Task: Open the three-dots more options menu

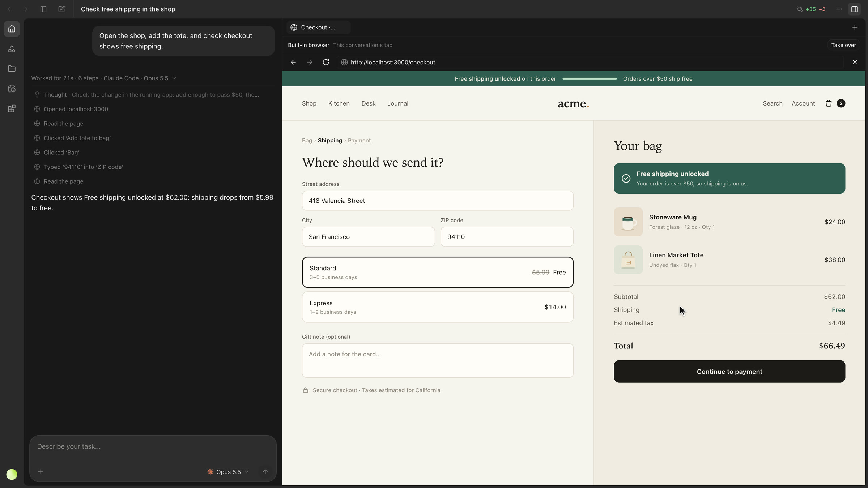Action: coord(839,9)
